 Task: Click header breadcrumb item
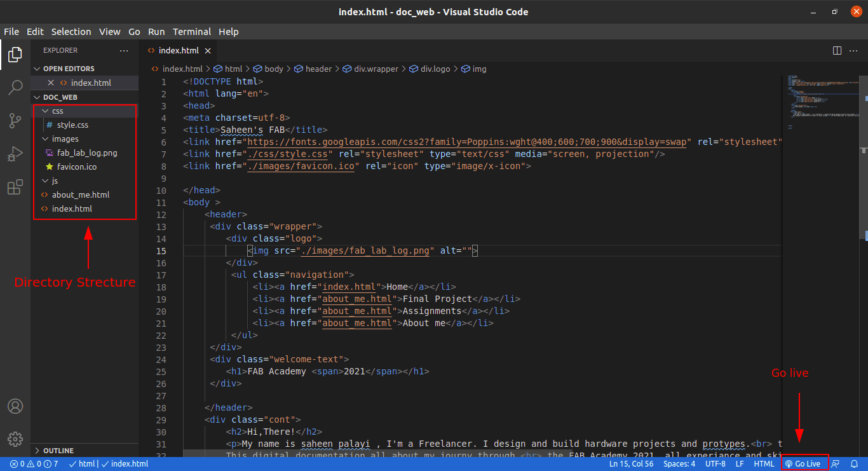313,69
